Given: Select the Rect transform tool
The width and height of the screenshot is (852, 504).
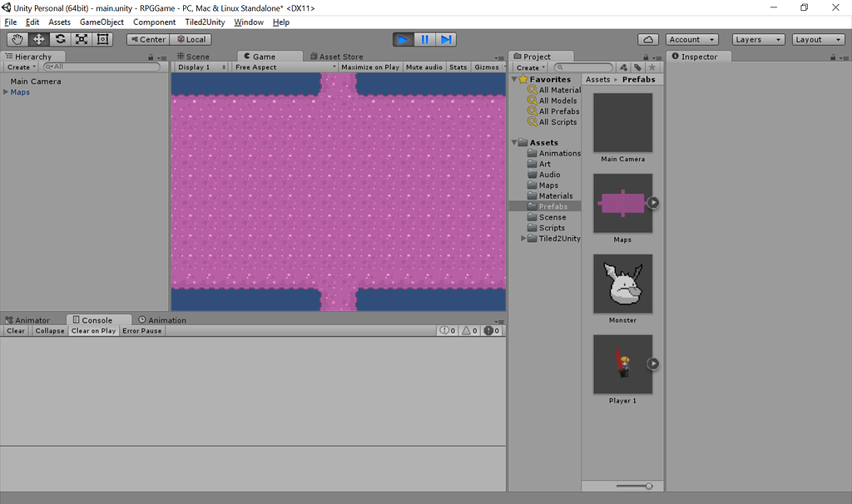Looking at the screenshot, I should coord(102,39).
